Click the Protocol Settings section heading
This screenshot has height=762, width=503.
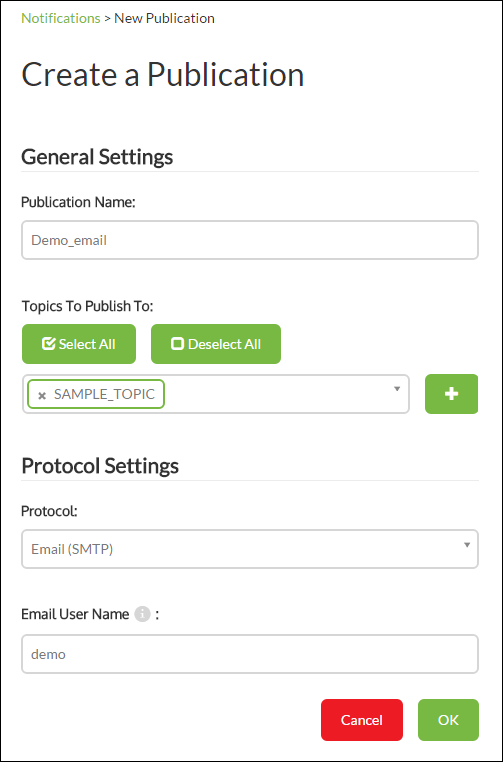(100, 466)
